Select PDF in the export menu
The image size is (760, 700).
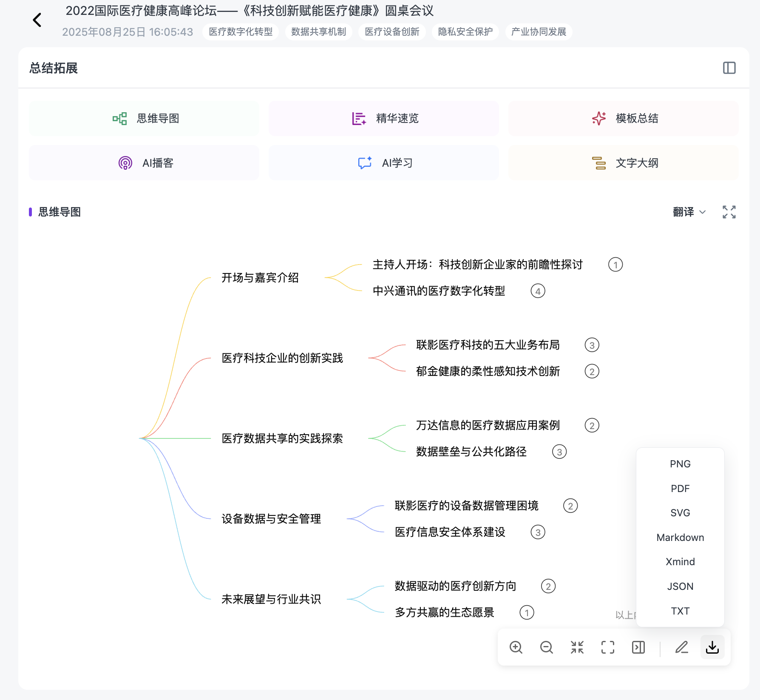click(680, 488)
